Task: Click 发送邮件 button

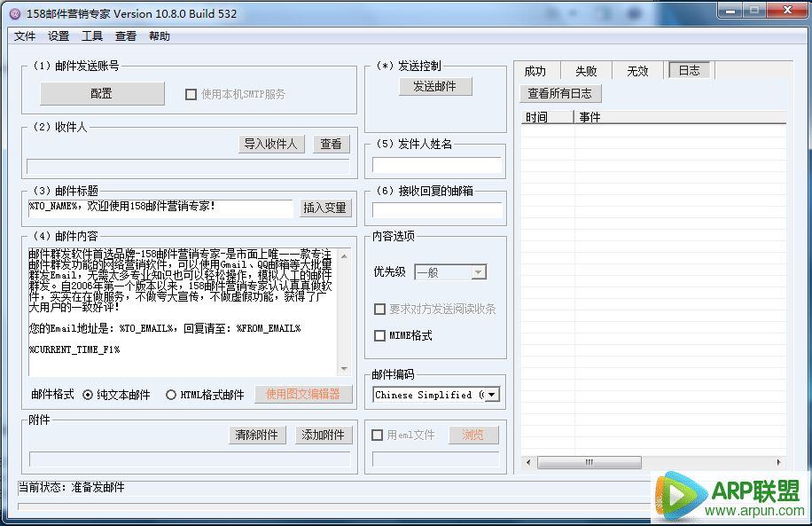Action: point(435,87)
